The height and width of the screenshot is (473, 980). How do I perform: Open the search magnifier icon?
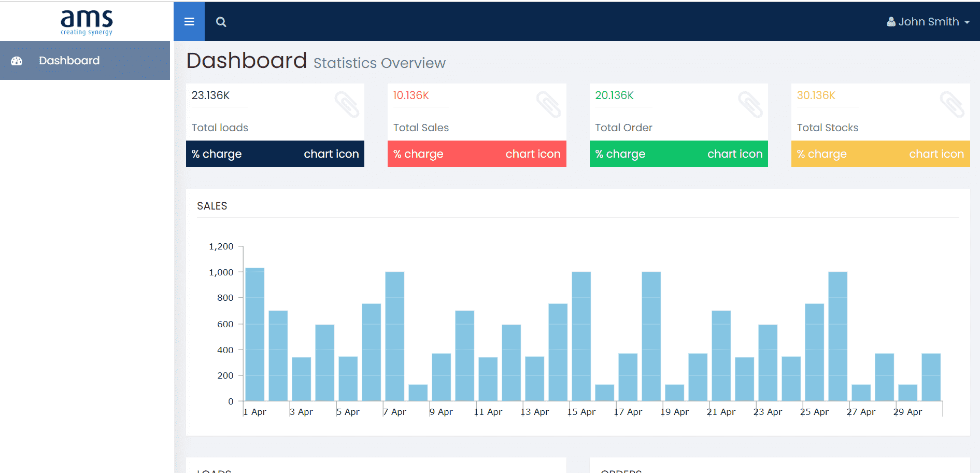coord(221,22)
